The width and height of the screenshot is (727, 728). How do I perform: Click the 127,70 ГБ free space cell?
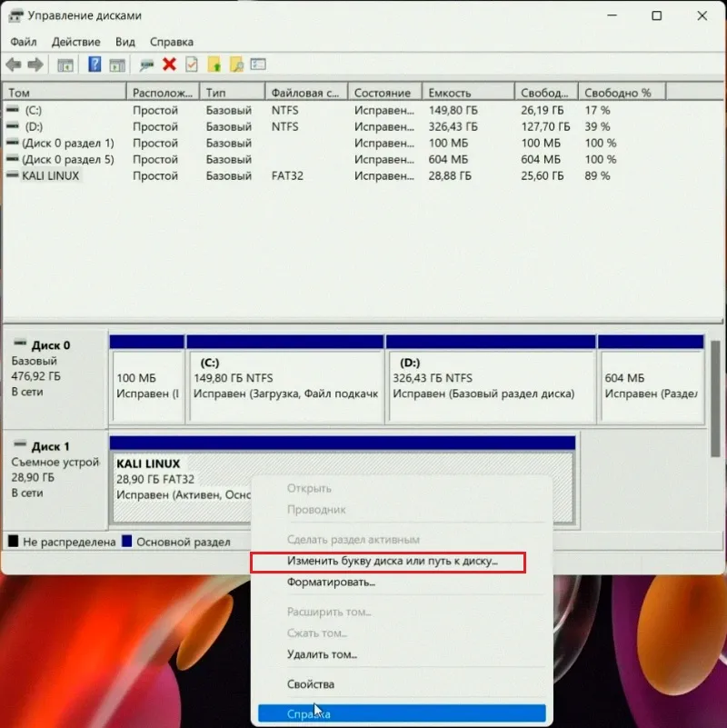pos(545,126)
